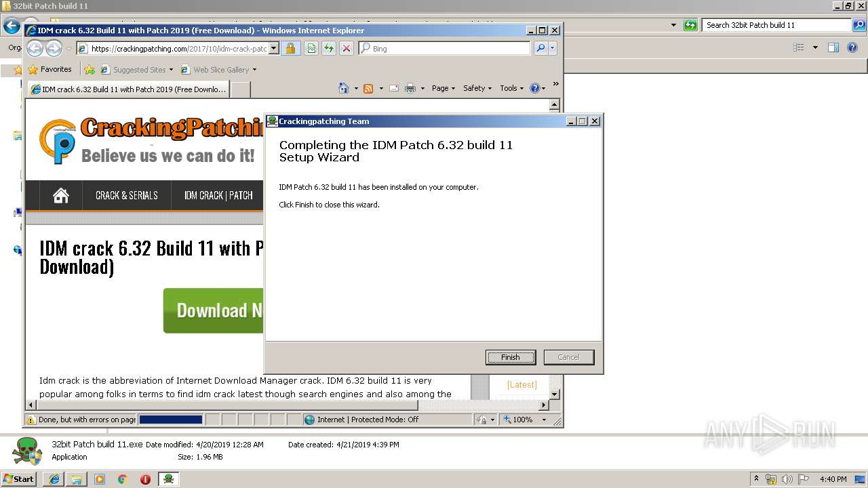Click the Read Mail icon
This screenshot has height=488, width=868.
point(394,88)
